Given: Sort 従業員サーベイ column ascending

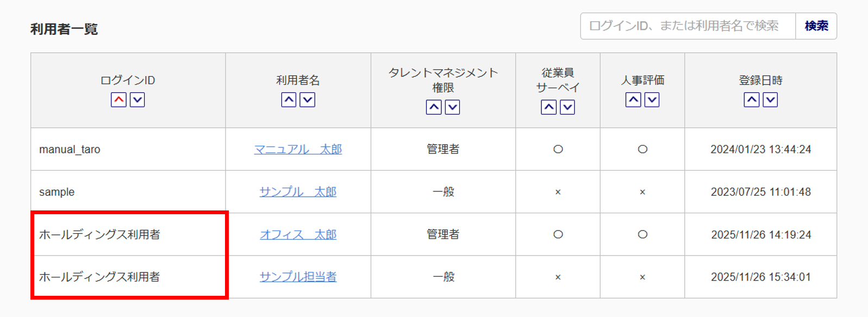Looking at the screenshot, I should tap(548, 108).
